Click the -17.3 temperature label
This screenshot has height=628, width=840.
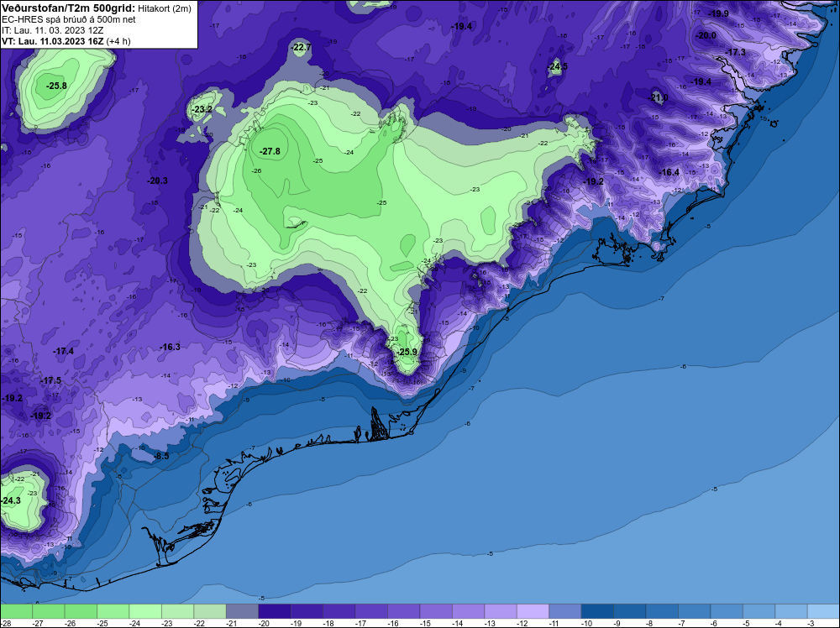[x=736, y=52]
